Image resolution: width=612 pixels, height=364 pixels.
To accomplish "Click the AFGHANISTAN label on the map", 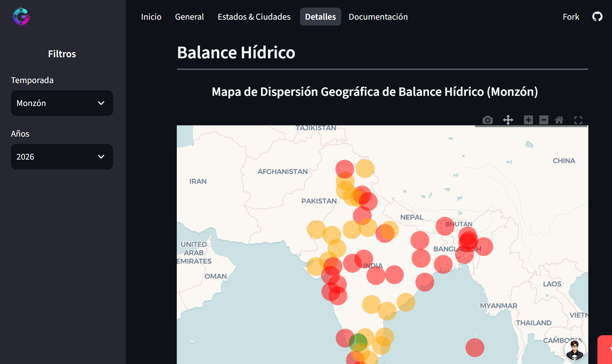I will click(283, 172).
